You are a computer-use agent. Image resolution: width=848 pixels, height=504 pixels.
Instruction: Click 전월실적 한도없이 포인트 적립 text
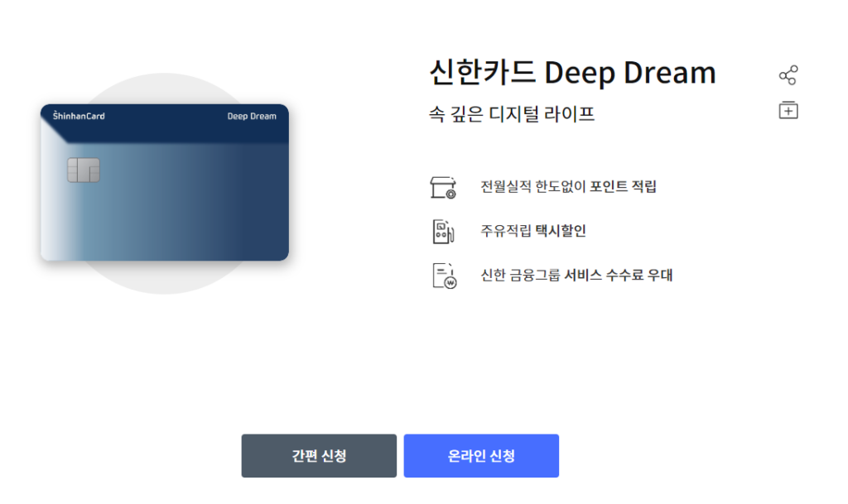pyautogui.click(x=568, y=187)
